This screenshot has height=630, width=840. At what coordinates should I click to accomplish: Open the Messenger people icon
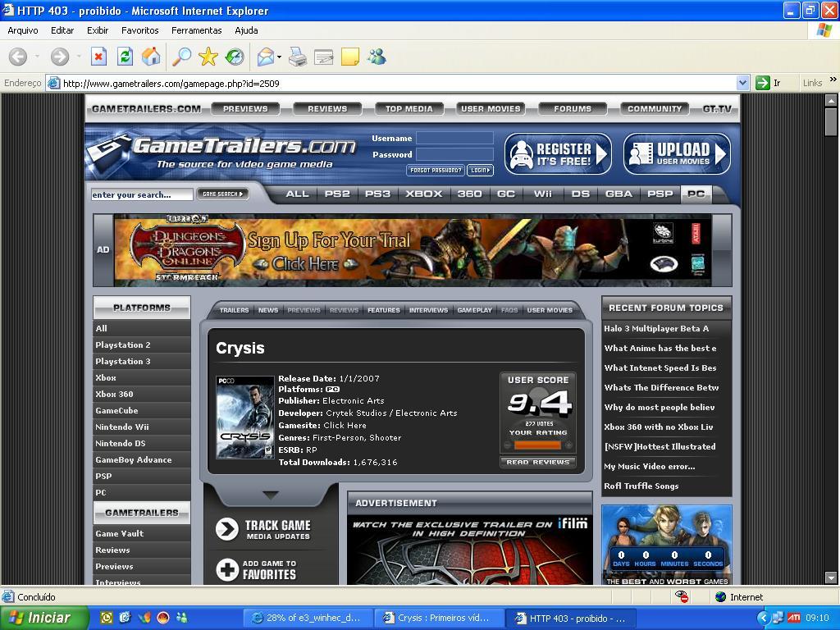377,57
